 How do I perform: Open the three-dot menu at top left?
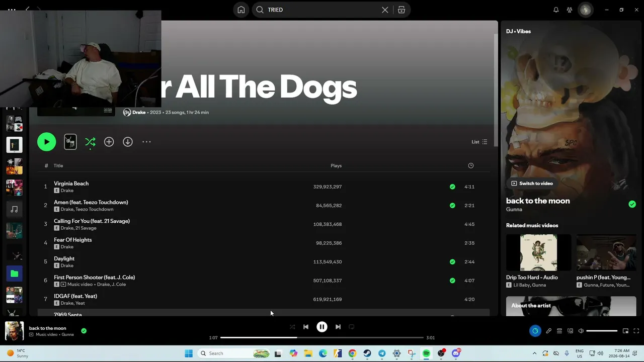point(12,10)
